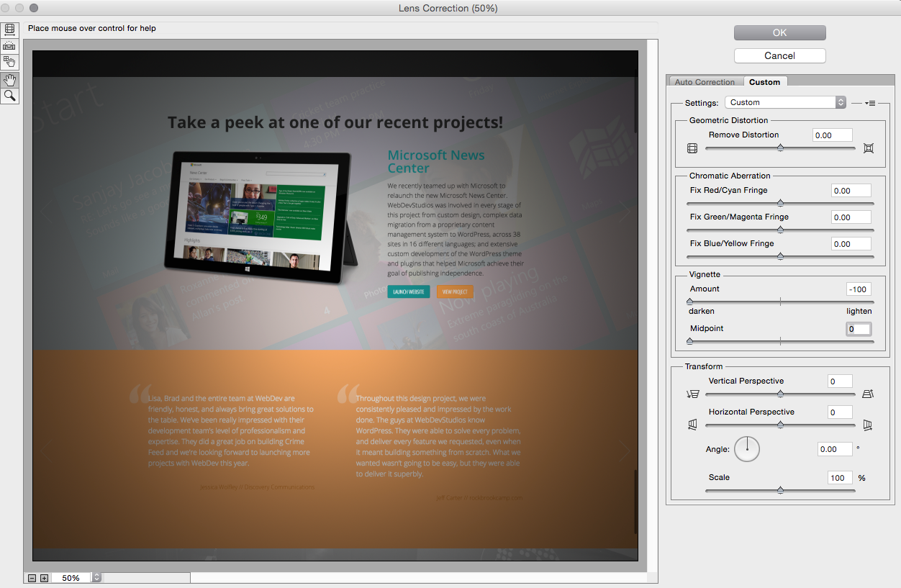Click LAUNCH WEBSITE button in preview

coord(409,291)
